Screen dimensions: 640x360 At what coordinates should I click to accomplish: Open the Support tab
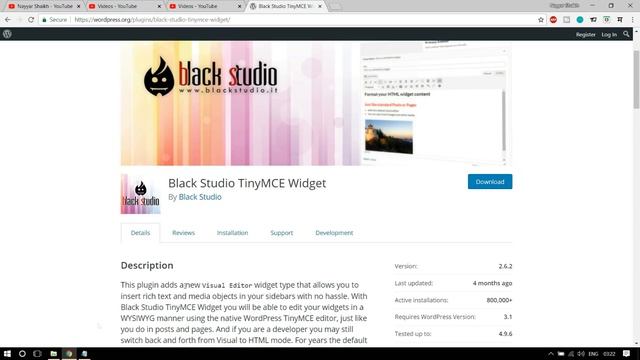pos(282,233)
